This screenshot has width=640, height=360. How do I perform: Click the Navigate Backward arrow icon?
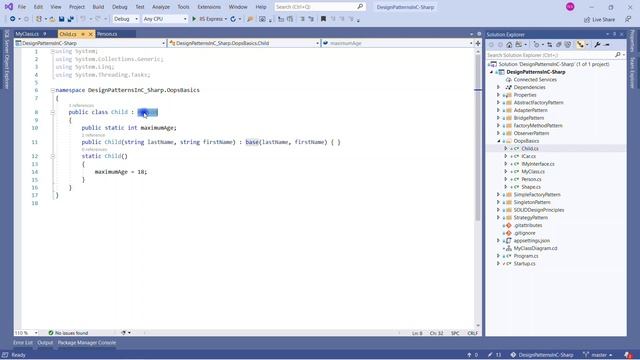[13, 19]
